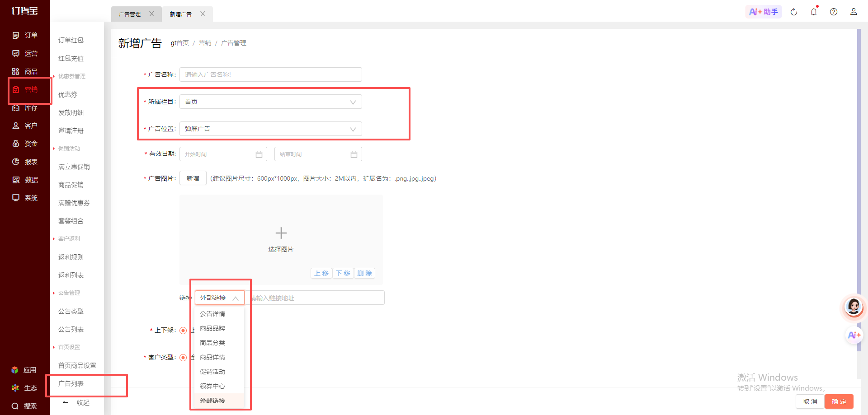Open the 商品 sidebar icon
Viewport: 868px width, 415px height.
coord(16,71)
